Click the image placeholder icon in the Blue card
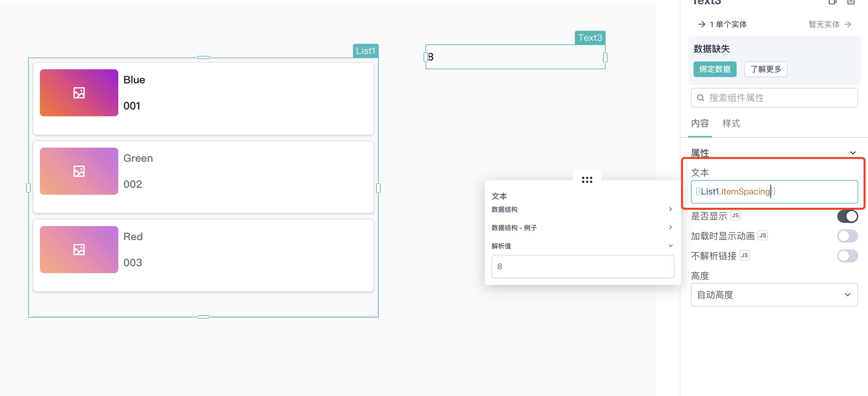This screenshot has height=396, width=868. 79,93
